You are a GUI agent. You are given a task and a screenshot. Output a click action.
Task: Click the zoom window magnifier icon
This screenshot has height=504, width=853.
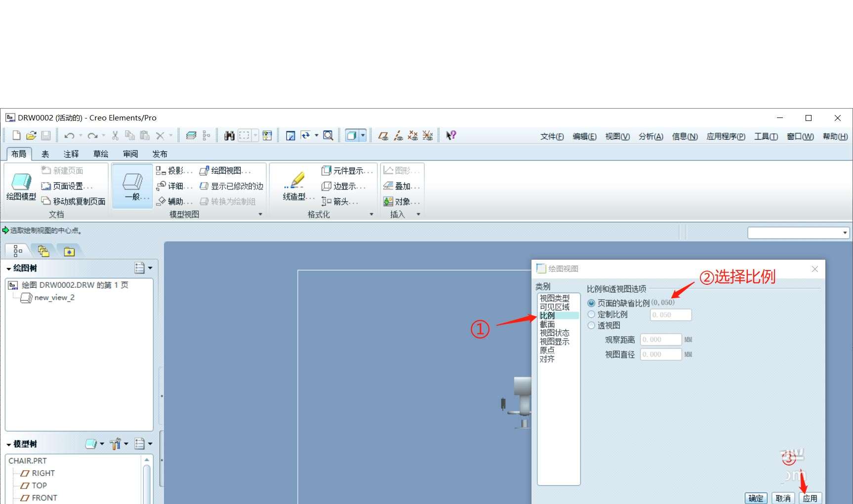point(328,135)
